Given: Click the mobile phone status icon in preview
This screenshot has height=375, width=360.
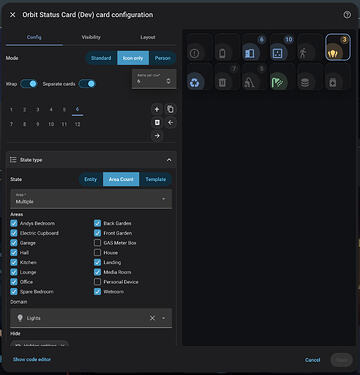Looking at the screenshot, I should (222, 53).
